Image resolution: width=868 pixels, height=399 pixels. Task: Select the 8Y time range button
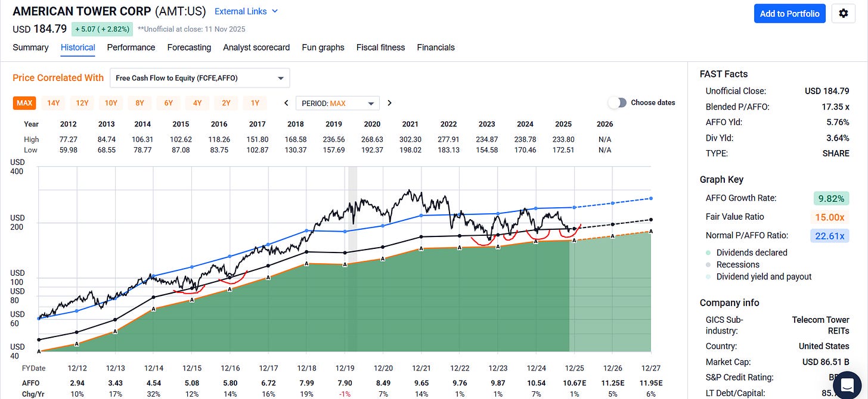point(139,103)
